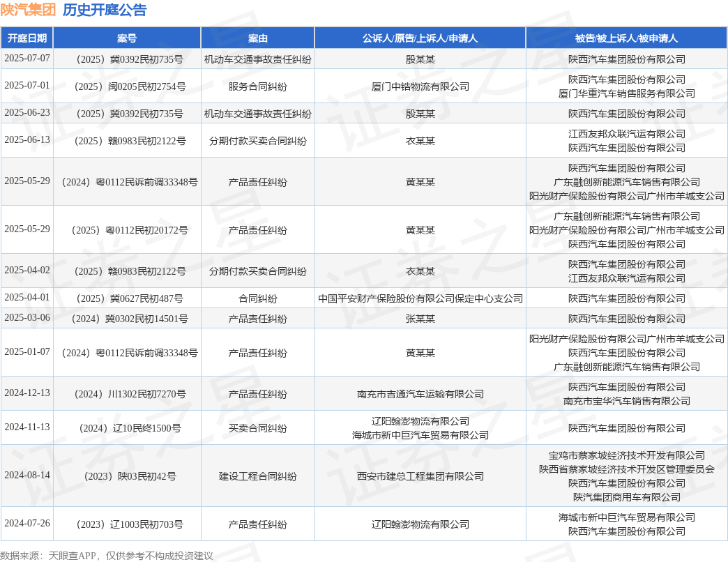Viewport: 728px width, 562px height.
Task: Select date cell 2025-06-23
Action: [x=27, y=112]
